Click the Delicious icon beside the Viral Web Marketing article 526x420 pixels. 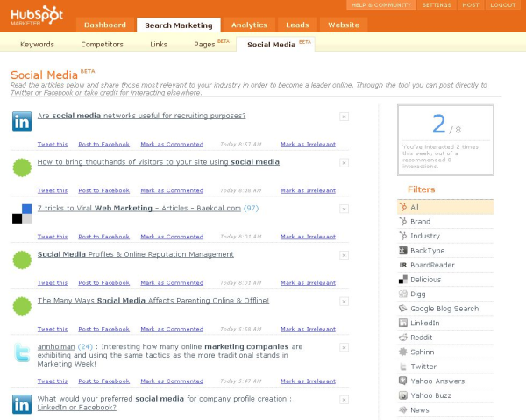point(22,213)
